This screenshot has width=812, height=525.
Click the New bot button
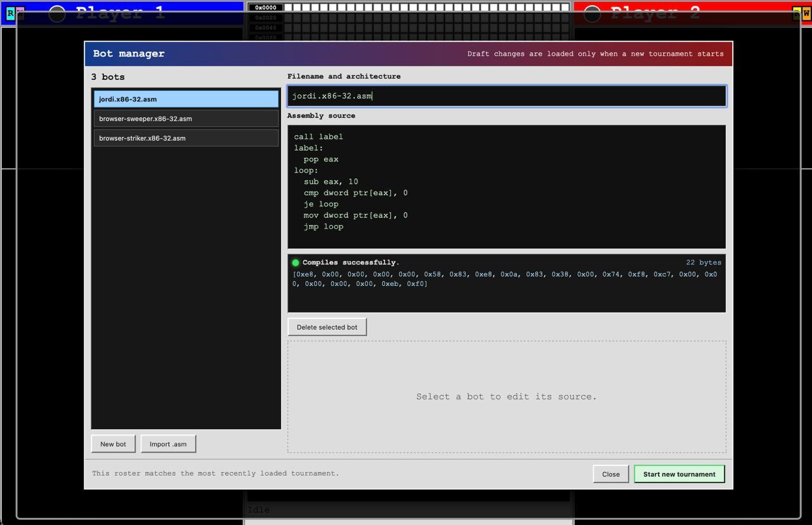point(113,444)
